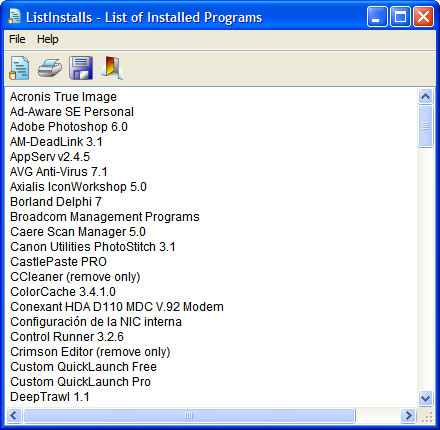440x430 pixels.
Task: Select Adobe Photoshop 6.0 entry
Action: click(69, 127)
